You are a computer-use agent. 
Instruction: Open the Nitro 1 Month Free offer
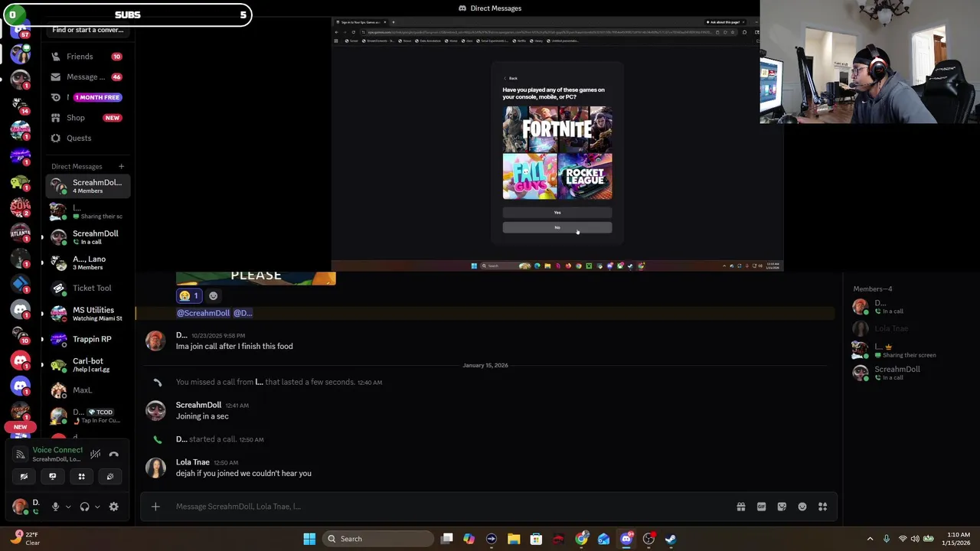(88, 97)
